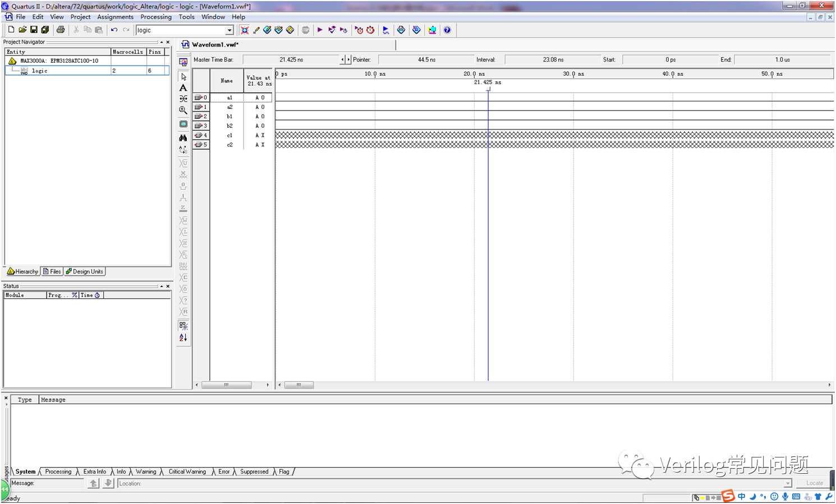836x504 pixels.
Task: Open the File menu
Action: 21,17
